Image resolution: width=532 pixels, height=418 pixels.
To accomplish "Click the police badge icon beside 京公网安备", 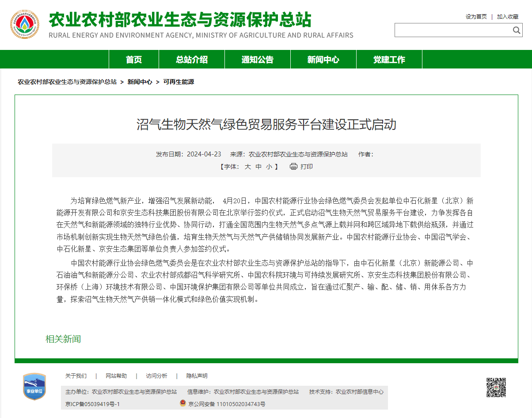I will 183,403.
